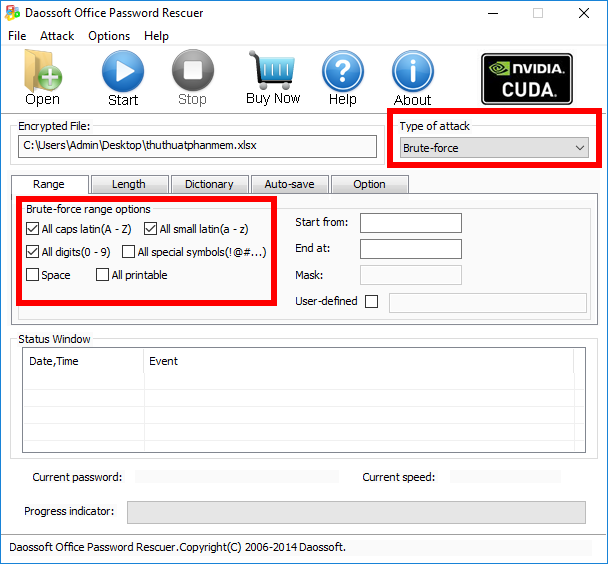Viewport: 608px width, 564px height.
Task: Expand the Type of attack dropdown
Action: point(494,148)
